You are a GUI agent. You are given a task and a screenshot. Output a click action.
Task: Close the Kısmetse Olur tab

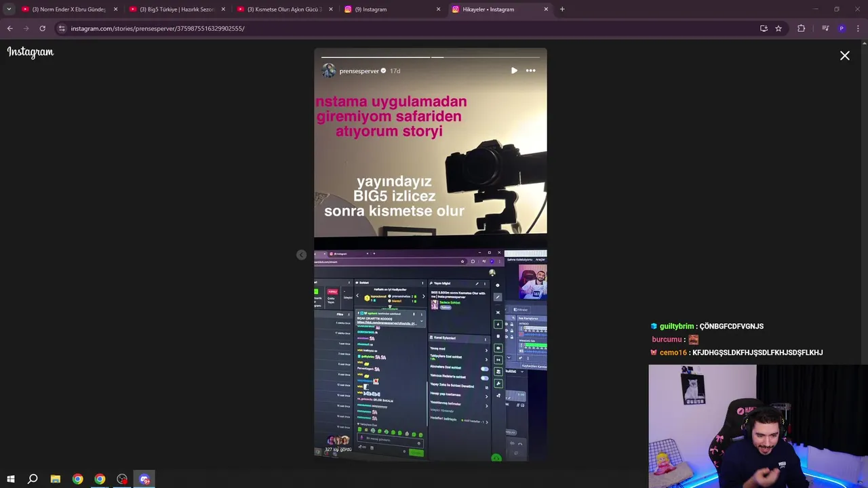click(331, 9)
